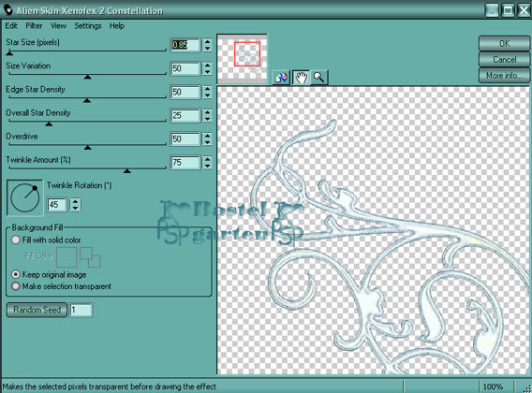Increase Overall Star Density with up arrow
This screenshot has width=532, height=393.
coord(208,112)
